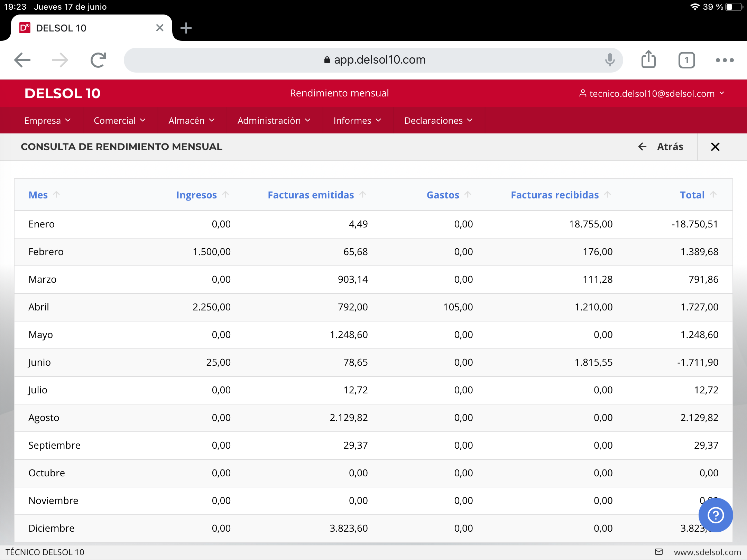Open the tecnico.delsol10@sdelsol.com account dropdown
This screenshot has height=560, width=747.
[x=652, y=93]
